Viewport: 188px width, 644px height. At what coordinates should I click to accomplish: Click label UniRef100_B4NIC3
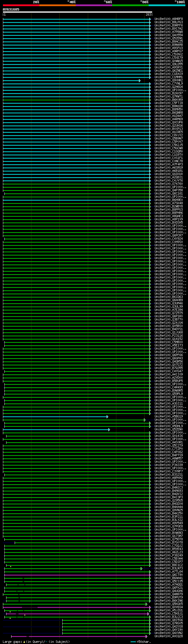click(169, 488)
